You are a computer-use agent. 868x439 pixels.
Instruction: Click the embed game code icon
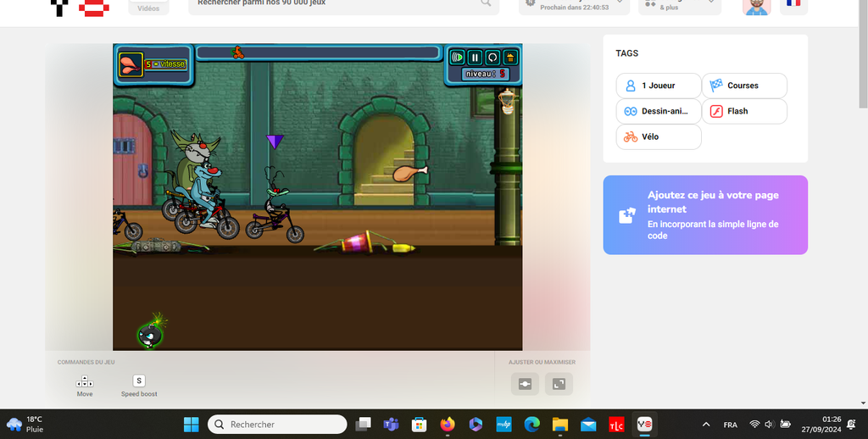pyautogui.click(x=626, y=215)
